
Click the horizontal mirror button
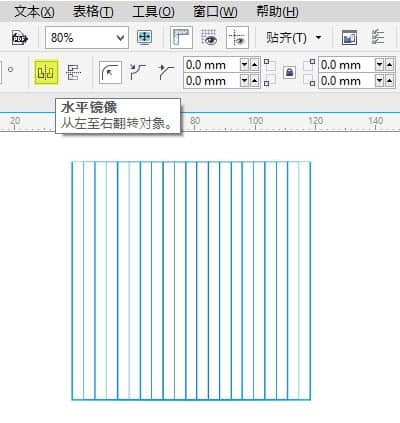tap(46, 72)
